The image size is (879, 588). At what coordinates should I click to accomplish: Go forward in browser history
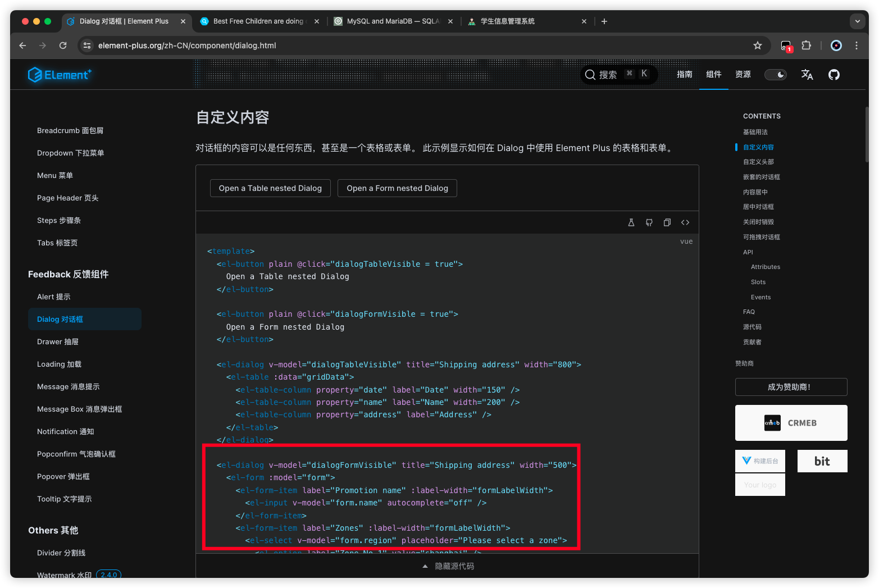click(x=43, y=45)
